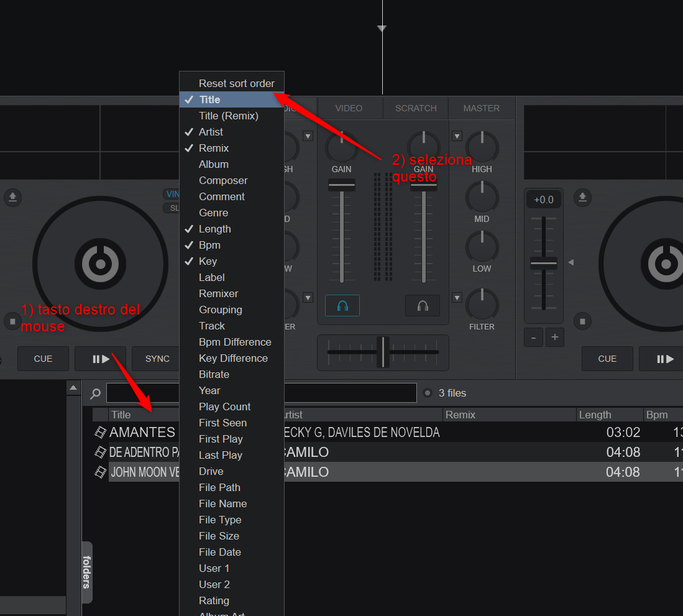Click the right channel volume fader
This screenshot has width=683, height=616.
click(423, 186)
